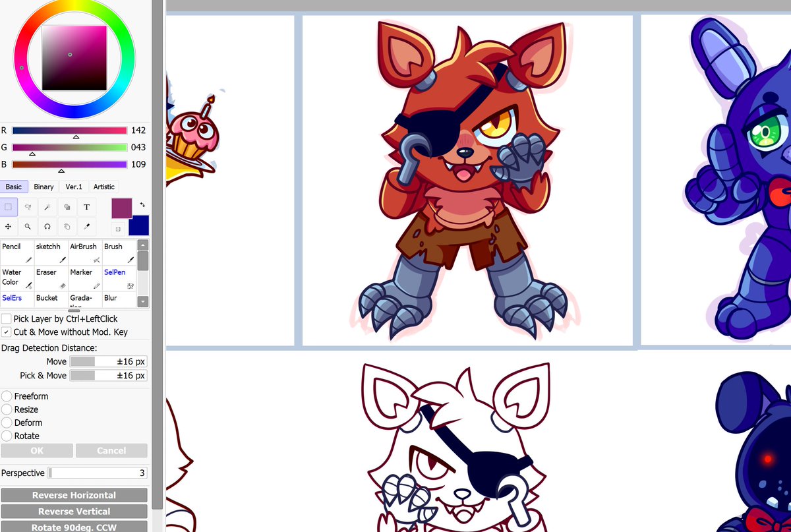Click the B channel slider
This screenshot has height=532, width=791.
(69, 165)
